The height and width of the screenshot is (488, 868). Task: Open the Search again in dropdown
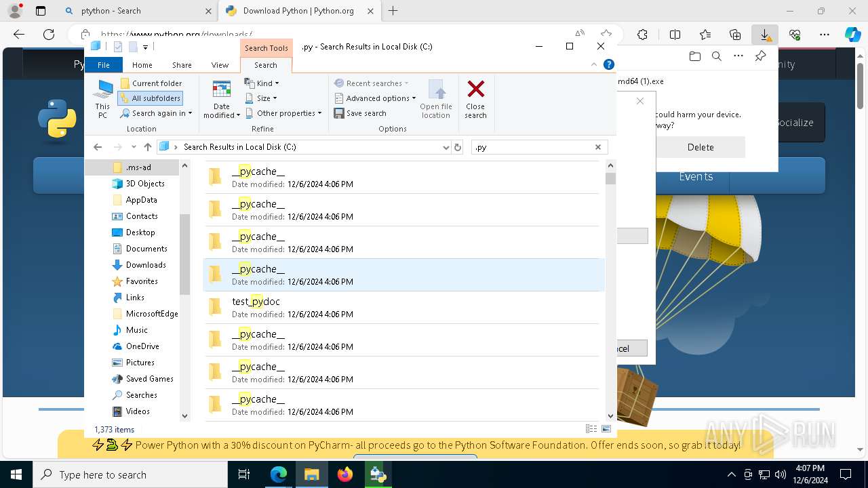pyautogui.click(x=156, y=113)
